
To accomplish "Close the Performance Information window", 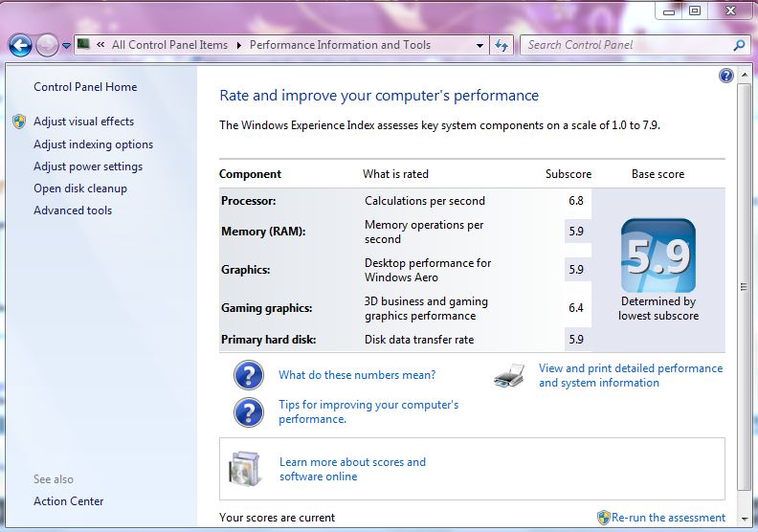I will pos(730,11).
